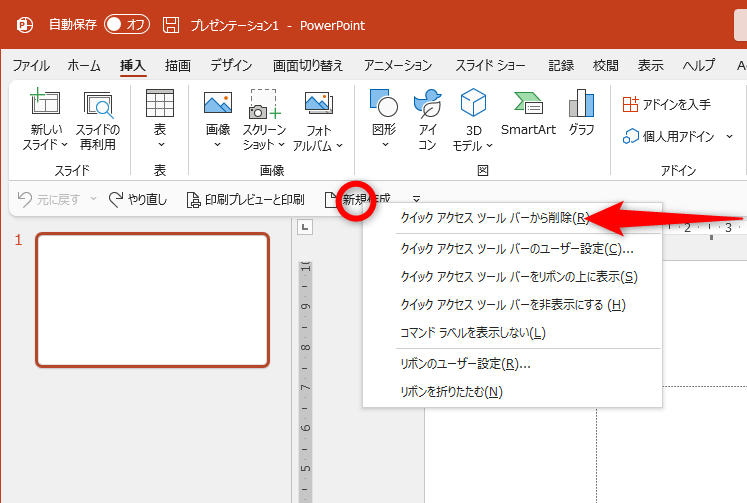Click the アイコン duck icon
Screen dimensions: 747x503
(x=427, y=103)
